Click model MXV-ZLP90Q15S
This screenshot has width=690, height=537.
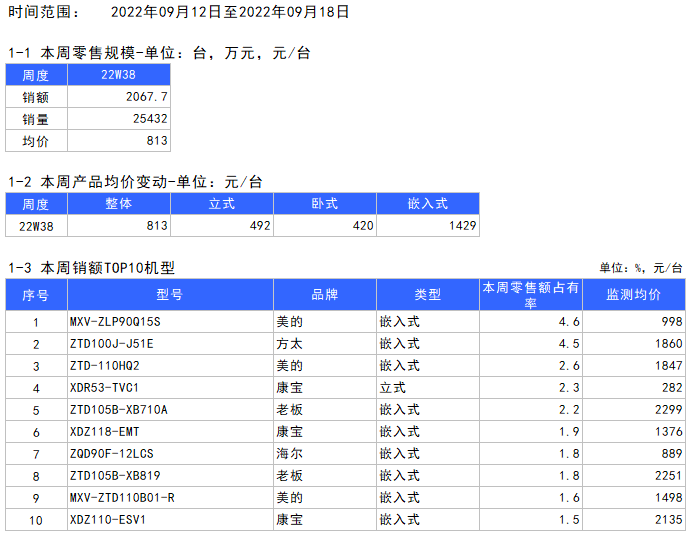(115, 322)
